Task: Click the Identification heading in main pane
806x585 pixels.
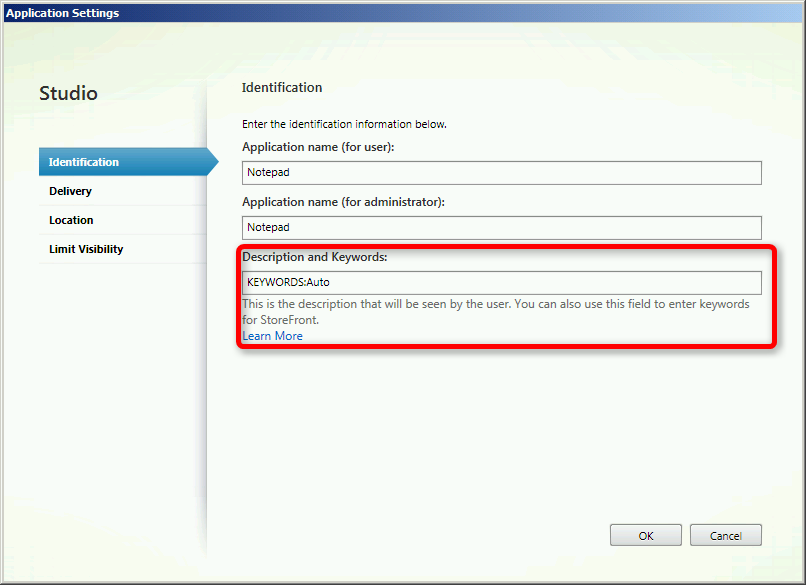Action: point(282,88)
